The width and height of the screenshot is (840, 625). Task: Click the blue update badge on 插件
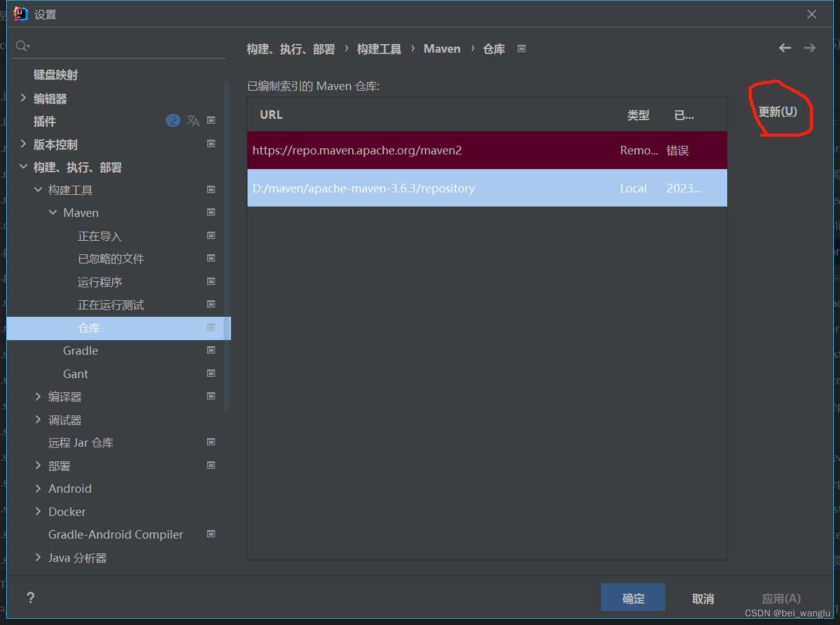click(x=173, y=121)
